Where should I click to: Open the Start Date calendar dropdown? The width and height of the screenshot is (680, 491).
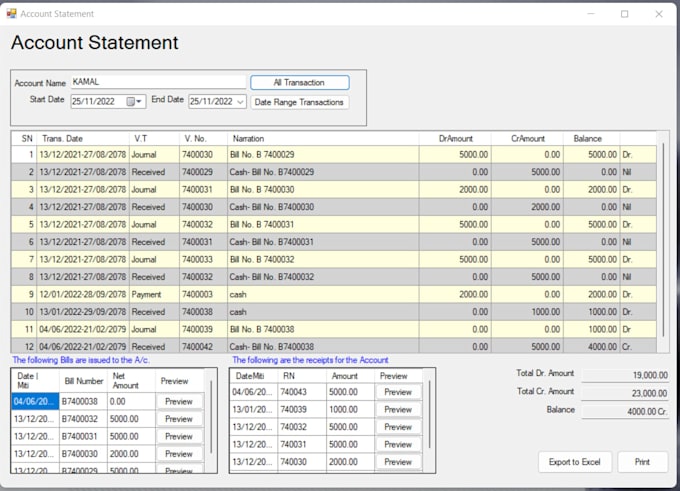(x=134, y=101)
